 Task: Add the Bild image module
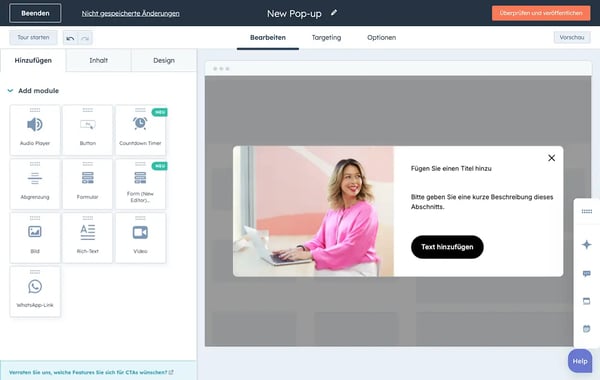[x=35, y=238]
